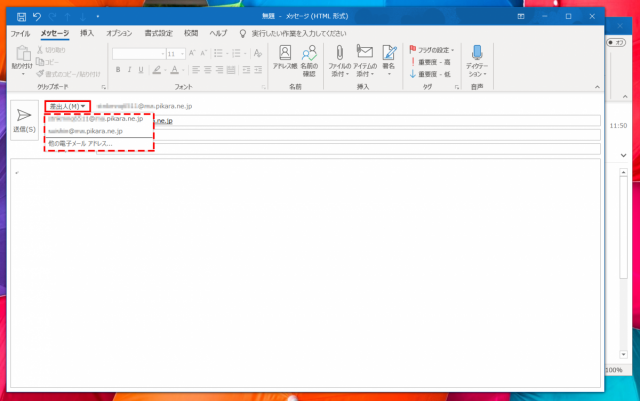
Task: Switch to the Insert (挿入) tab
Action: click(87, 33)
